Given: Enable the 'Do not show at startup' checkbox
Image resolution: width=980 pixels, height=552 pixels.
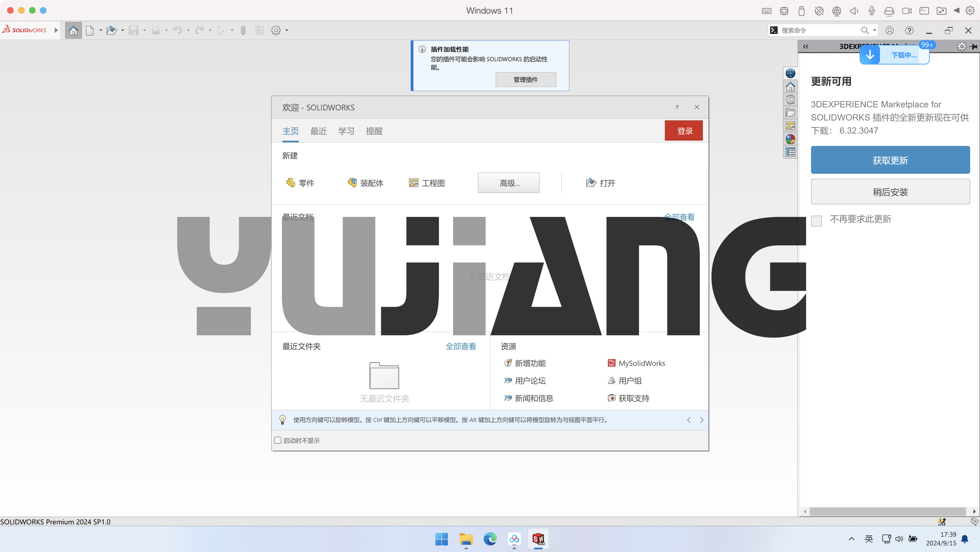Looking at the screenshot, I should click(278, 440).
